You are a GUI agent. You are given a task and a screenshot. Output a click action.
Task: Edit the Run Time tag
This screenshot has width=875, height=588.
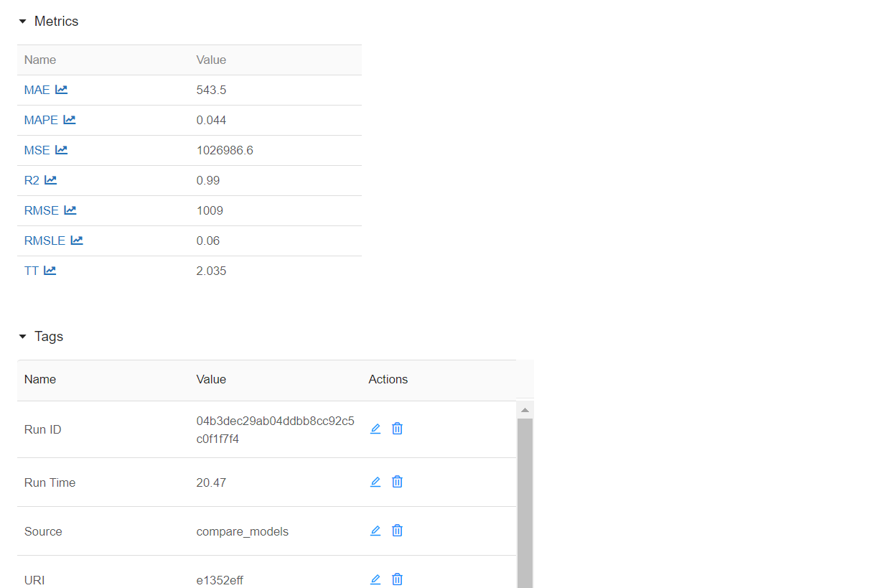(375, 482)
